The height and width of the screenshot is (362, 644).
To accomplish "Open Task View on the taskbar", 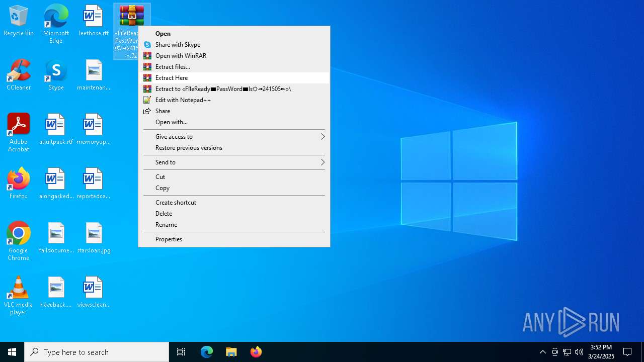I will click(x=181, y=352).
